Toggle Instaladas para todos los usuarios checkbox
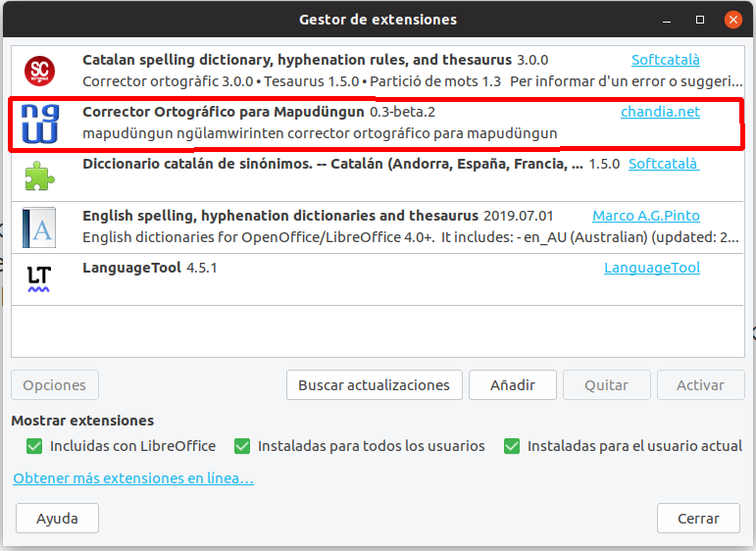Image resolution: width=756 pixels, height=551 pixels. point(242,446)
